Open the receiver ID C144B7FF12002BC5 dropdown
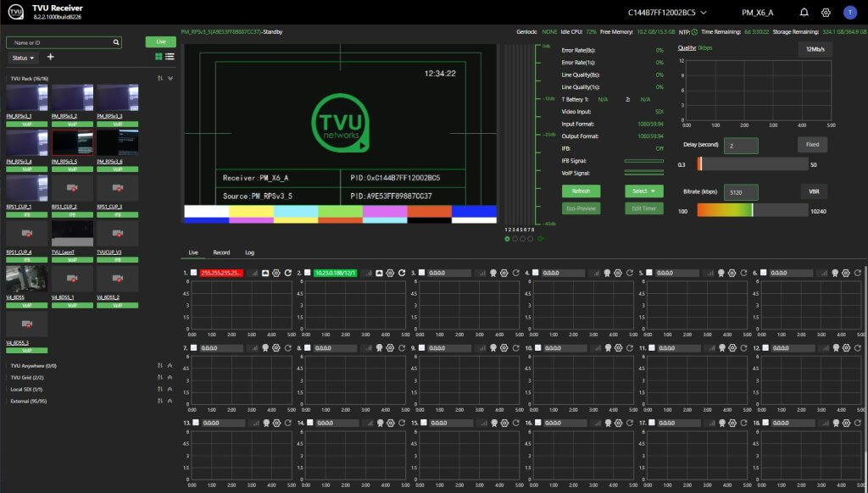 pyautogui.click(x=667, y=12)
